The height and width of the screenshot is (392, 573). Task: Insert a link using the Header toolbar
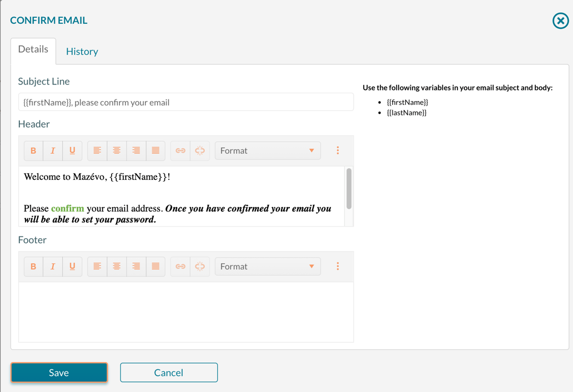click(180, 150)
